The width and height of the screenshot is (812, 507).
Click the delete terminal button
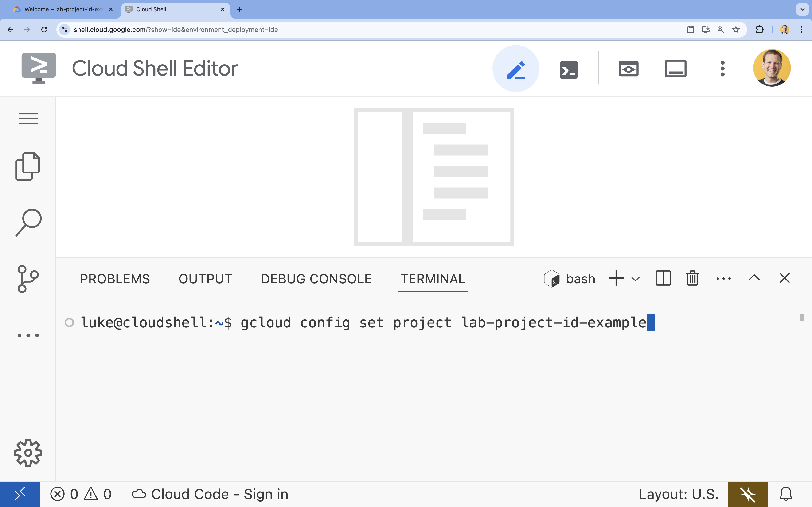(692, 278)
